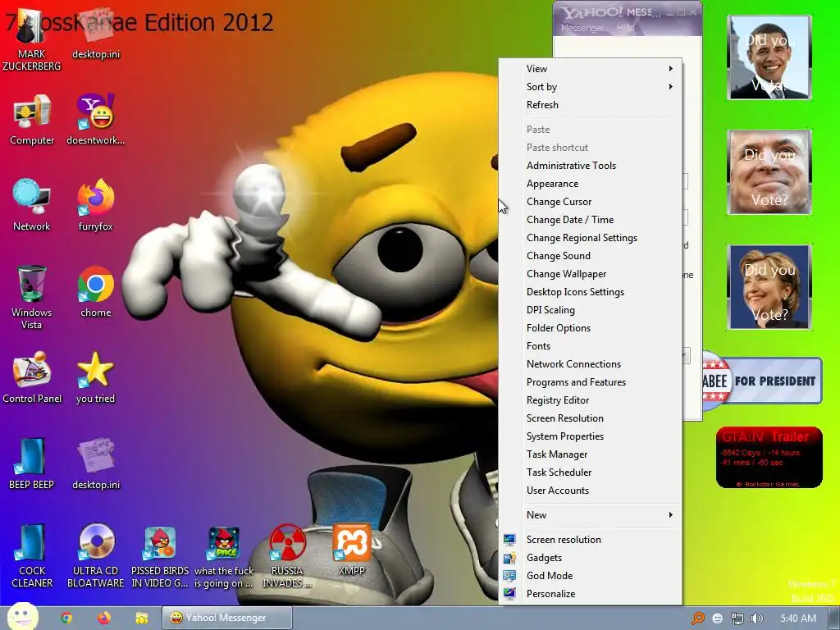Open Task Manager from context menu

[x=591, y=454]
